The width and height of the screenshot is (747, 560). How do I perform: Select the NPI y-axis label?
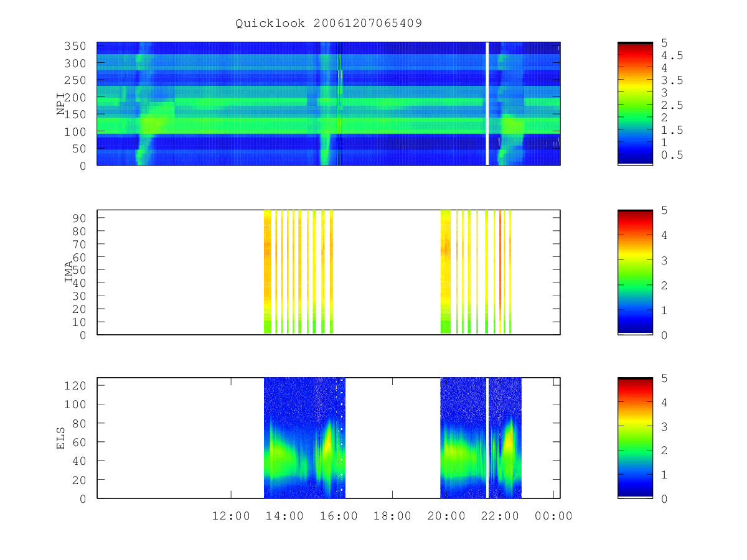pos(61,104)
